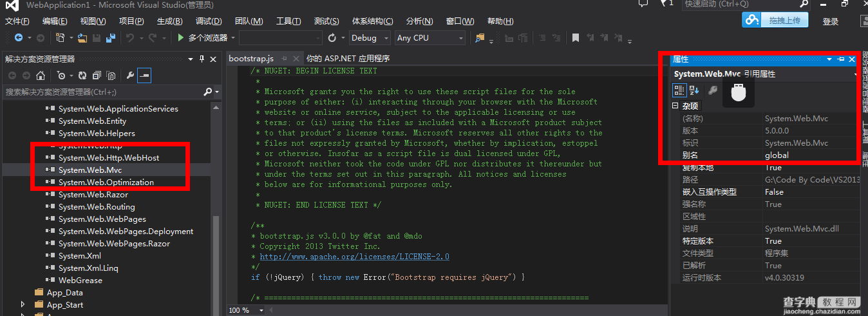The width and height of the screenshot is (868, 316).
Task: Open the 编辑(E) menu
Action: [55, 21]
